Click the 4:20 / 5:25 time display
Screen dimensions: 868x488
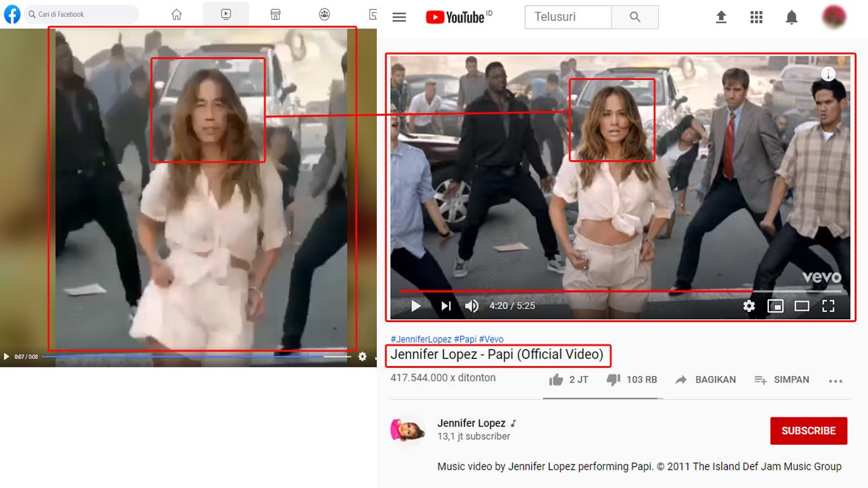512,306
